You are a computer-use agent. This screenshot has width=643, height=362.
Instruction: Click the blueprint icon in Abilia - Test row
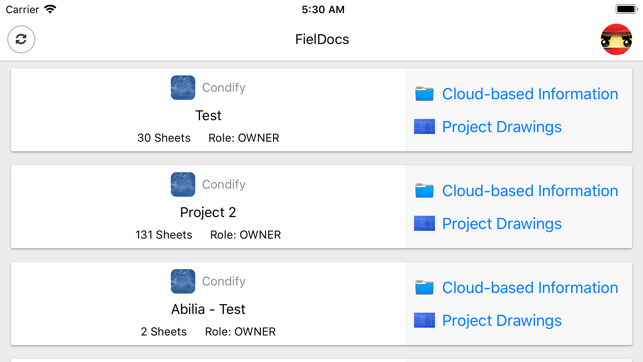[x=424, y=320]
